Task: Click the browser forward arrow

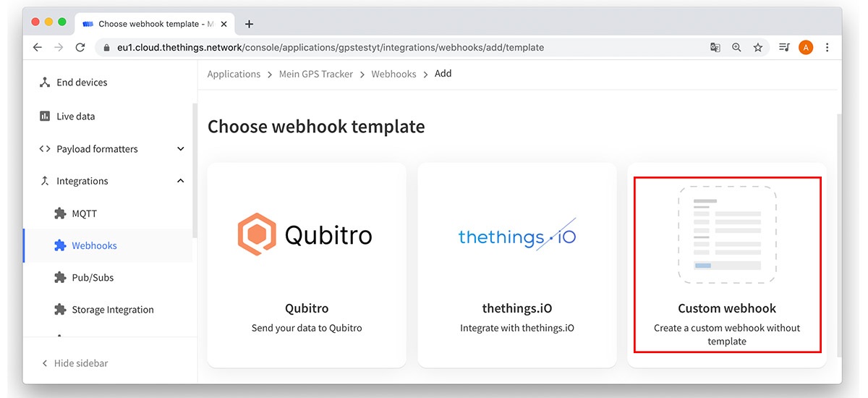Action: pyautogui.click(x=59, y=47)
